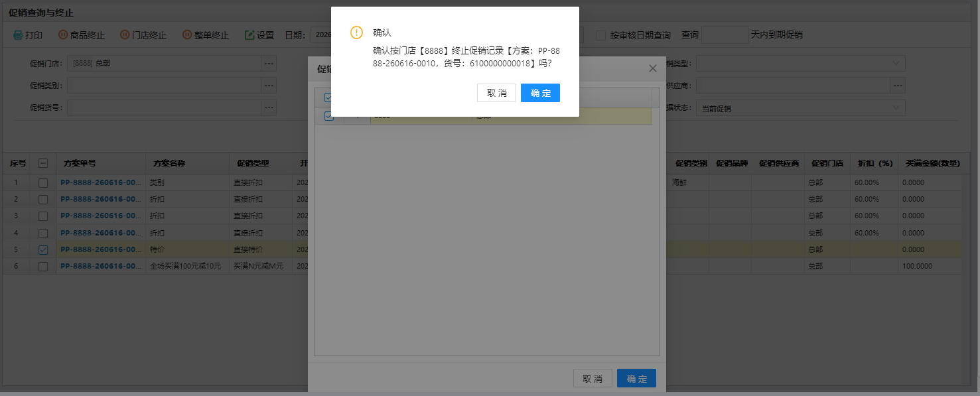The height and width of the screenshot is (396, 980).
Task: Check row 1 checkbox (类别)
Action: pos(43,182)
